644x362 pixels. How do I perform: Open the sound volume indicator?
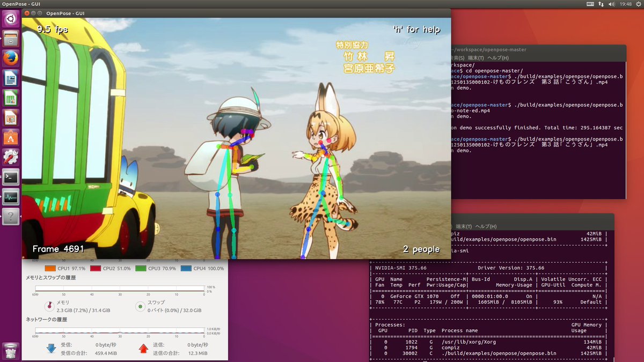pyautogui.click(x=613, y=4)
